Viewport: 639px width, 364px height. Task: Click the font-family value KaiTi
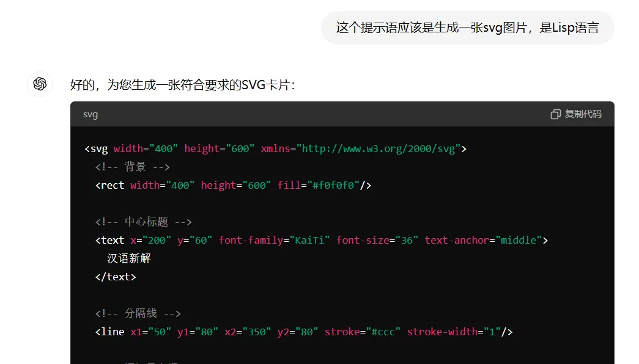coord(309,240)
